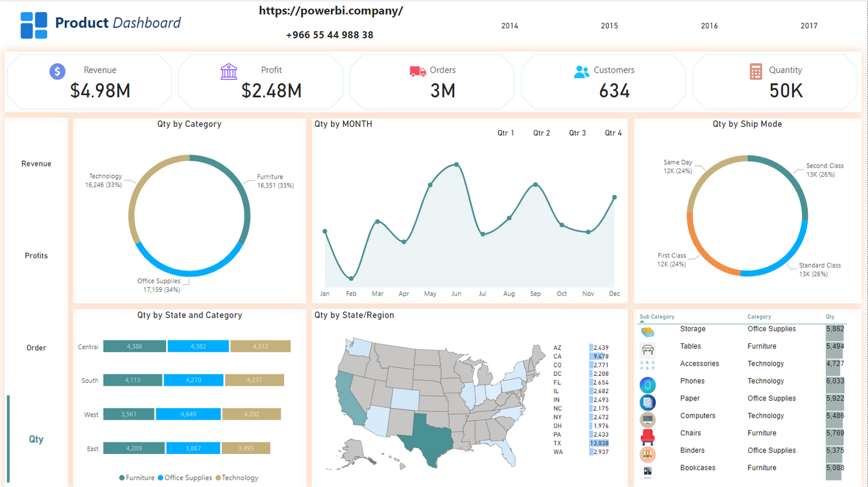This screenshot has width=868, height=487.
Task: Click the Revenue dollar coin icon
Action: tap(57, 72)
